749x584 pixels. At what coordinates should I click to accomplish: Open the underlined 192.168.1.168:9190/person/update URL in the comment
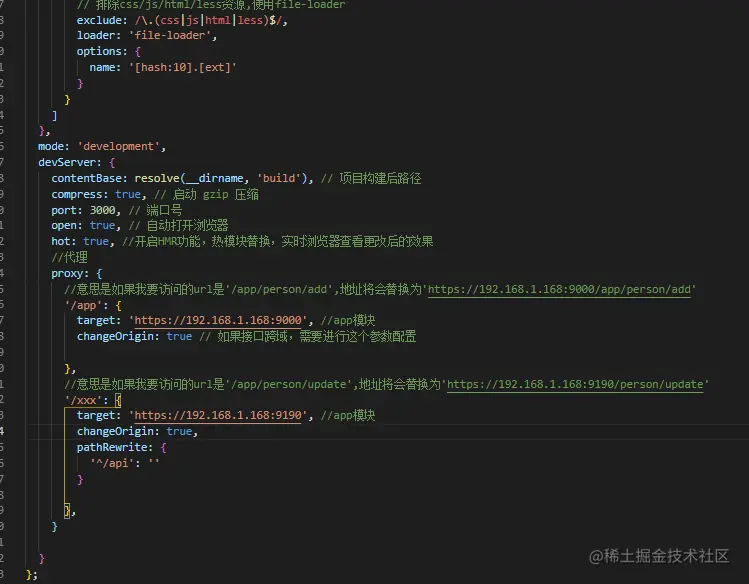(575, 384)
